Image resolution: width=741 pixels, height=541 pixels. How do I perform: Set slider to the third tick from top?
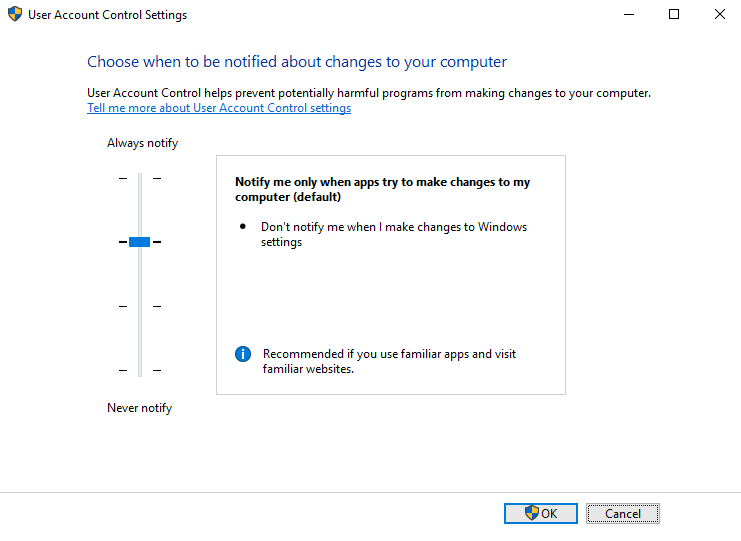140,306
